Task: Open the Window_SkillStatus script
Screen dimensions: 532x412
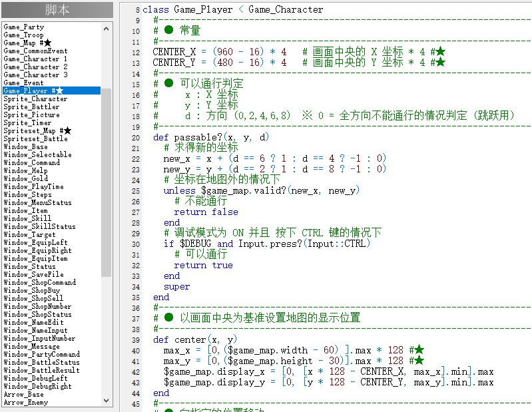Action: 40,226
